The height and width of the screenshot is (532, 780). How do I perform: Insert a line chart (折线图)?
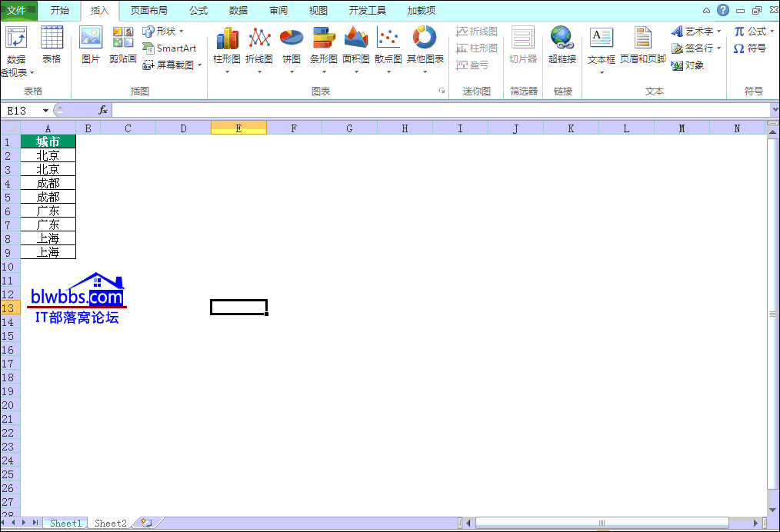point(259,45)
